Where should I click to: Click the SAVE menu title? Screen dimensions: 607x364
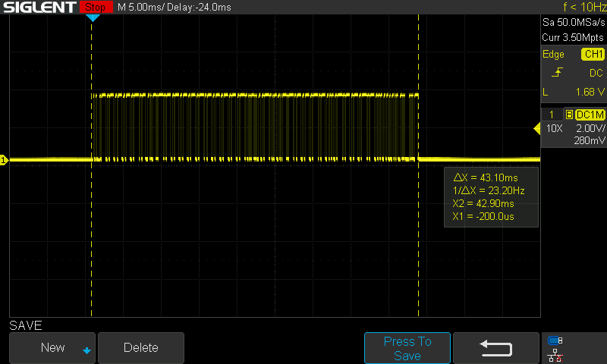coord(26,326)
